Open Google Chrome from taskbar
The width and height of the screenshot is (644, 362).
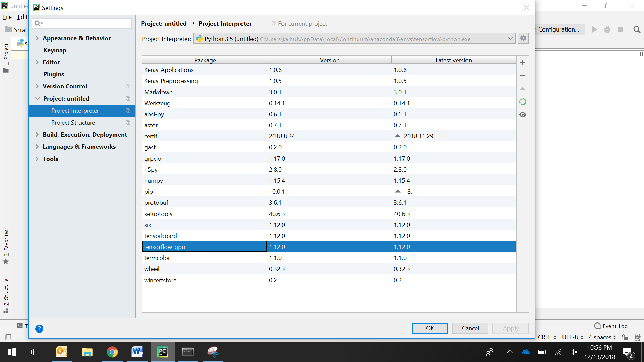point(112,352)
